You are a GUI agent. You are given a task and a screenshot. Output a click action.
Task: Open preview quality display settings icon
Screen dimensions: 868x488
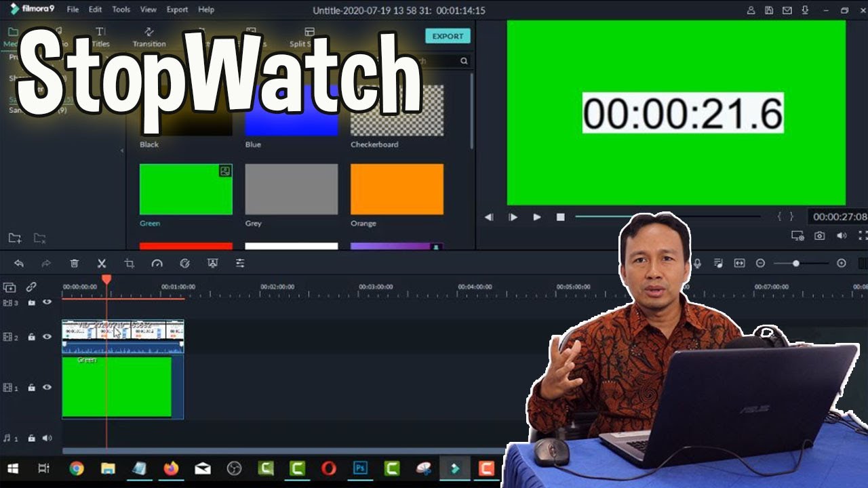[x=797, y=236]
